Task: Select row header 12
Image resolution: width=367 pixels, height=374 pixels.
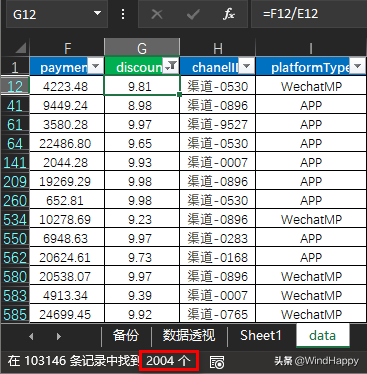Action: [x=15, y=86]
